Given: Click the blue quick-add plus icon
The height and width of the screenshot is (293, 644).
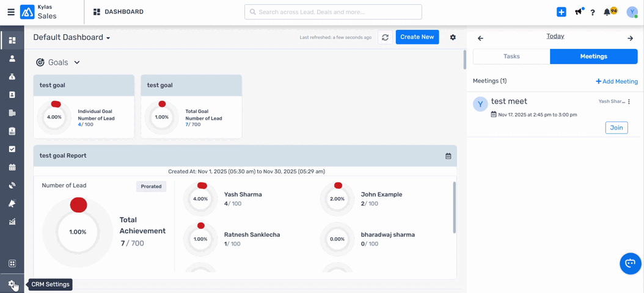Looking at the screenshot, I should click(x=561, y=12).
